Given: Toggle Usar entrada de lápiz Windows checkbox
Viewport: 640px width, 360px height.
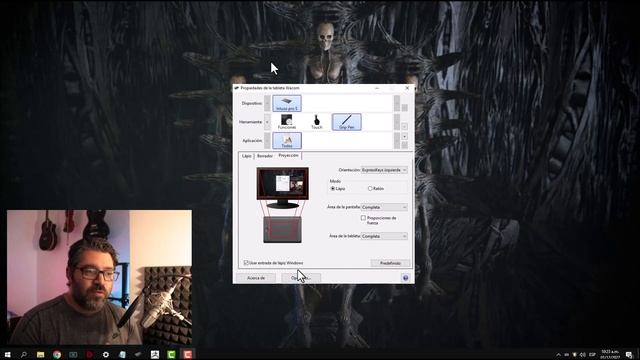Looking at the screenshot, I should pos(246,263).
